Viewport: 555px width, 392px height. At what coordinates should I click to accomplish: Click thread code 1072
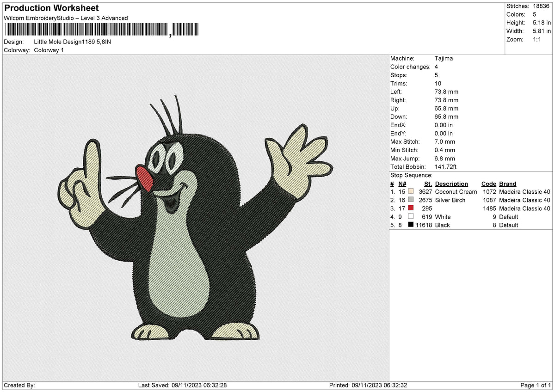point(489,191)
